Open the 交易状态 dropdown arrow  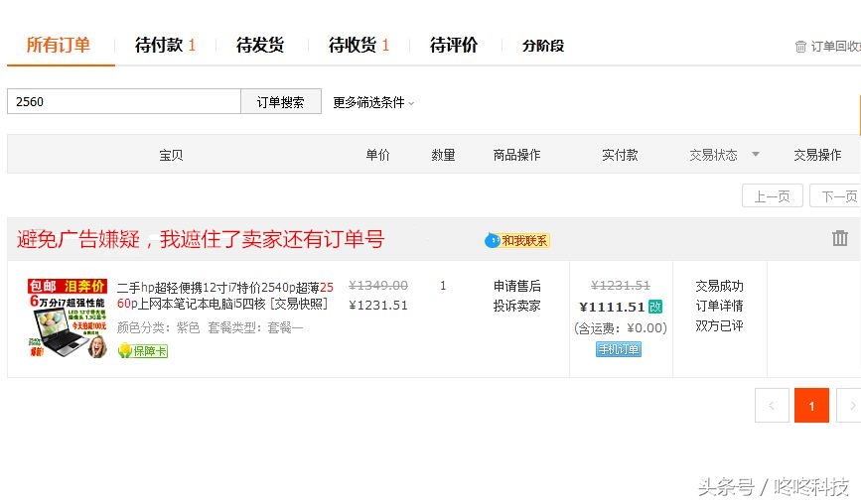click(756, 155)
